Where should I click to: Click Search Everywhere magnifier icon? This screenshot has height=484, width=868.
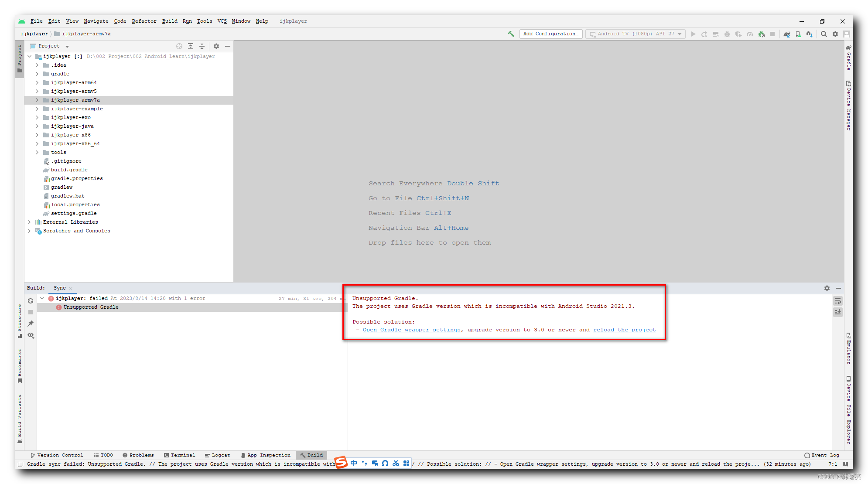point(824,34)
